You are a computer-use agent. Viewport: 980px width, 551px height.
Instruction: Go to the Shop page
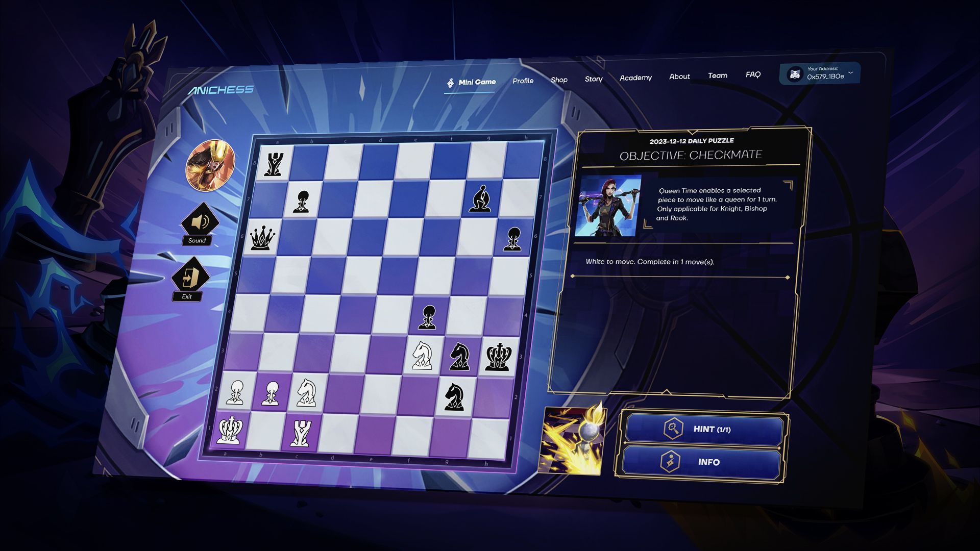(559, 80)
